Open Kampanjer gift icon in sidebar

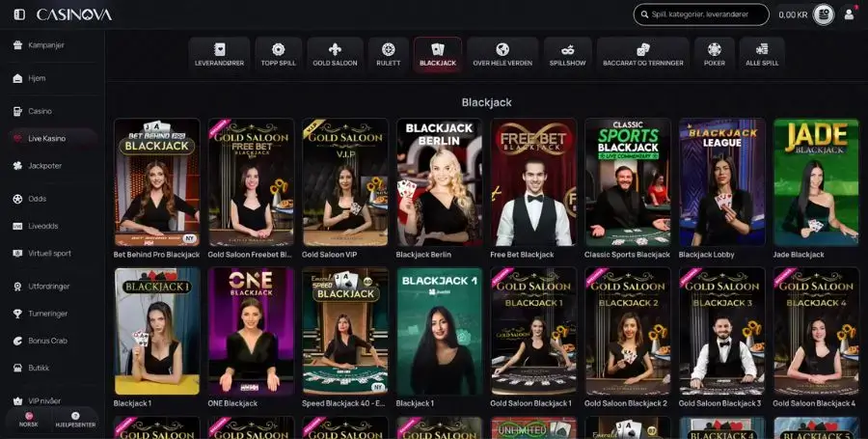pos(17,45)
